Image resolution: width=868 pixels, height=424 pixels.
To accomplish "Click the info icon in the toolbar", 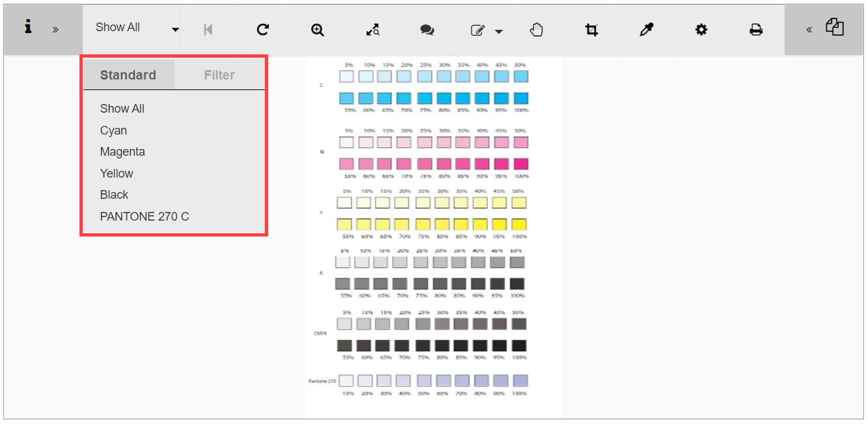I will coord(28,27).
